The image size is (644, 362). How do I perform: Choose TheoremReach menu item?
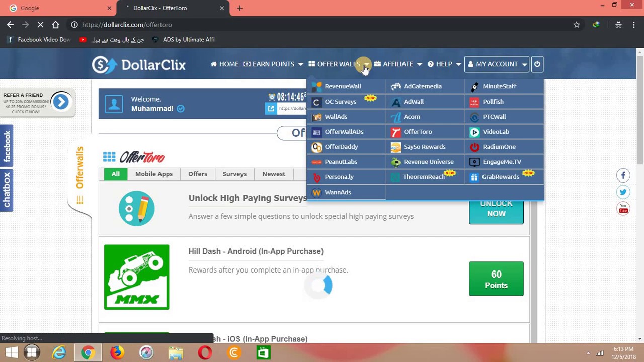click(425, 177)
